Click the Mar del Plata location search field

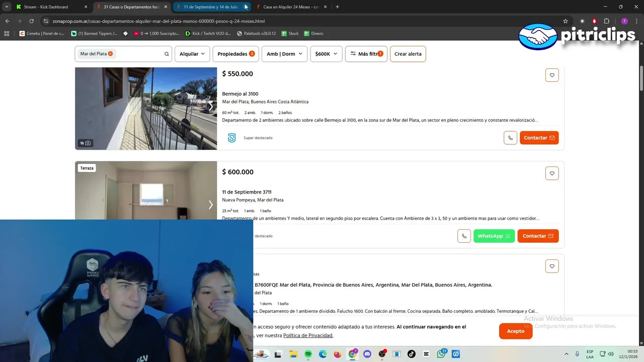(x=123, y=54)
